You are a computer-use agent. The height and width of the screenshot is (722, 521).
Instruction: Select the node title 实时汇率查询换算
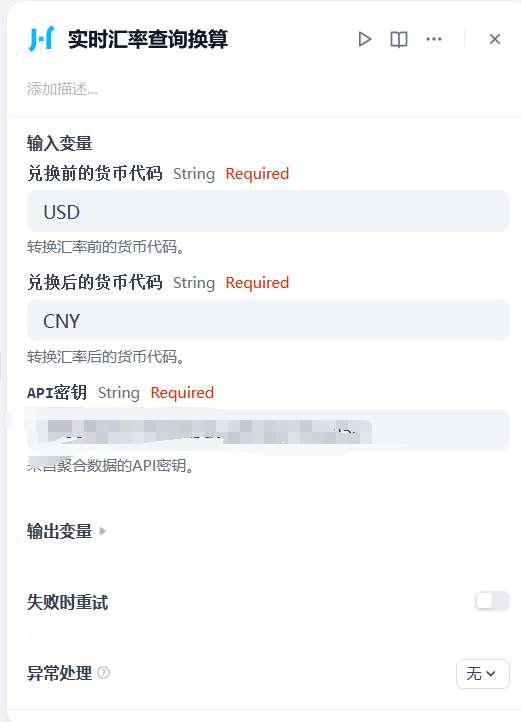click(x=148, y=39)
